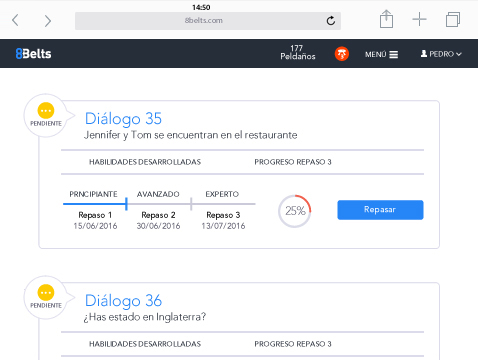Open the MENÚ hamburger menu
This screenshot has width=478, height=360.
tap(381, 54)
